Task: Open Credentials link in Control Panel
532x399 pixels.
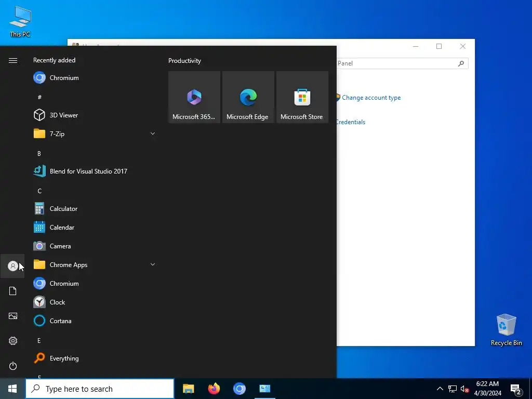Action: point(351,122)
